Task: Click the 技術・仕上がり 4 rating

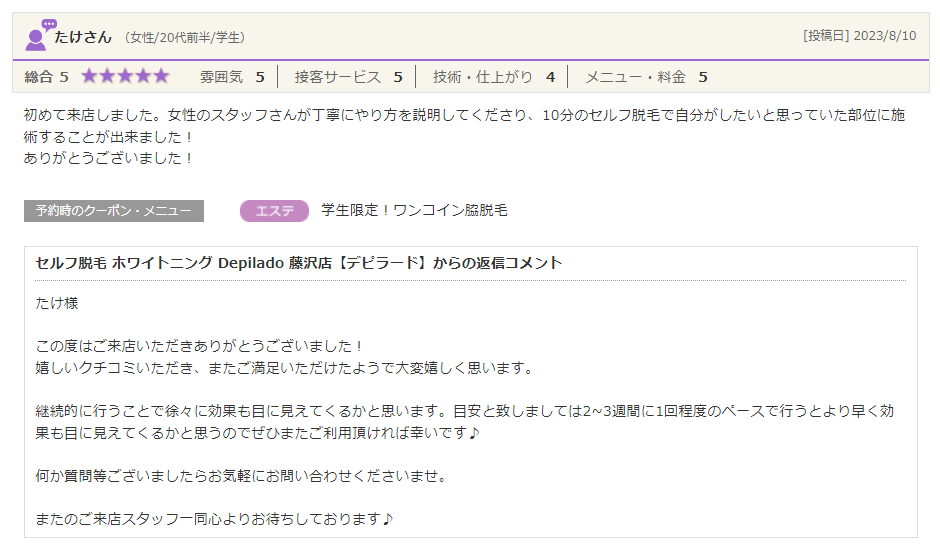Action: click(x=493, y=77)
